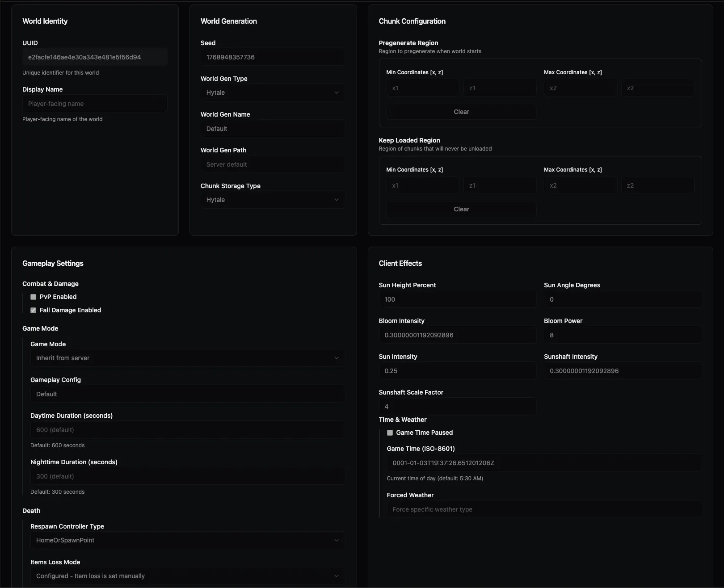Screen dimensions: 724x588
Task: Click the Seed input field
Action: 273,57
